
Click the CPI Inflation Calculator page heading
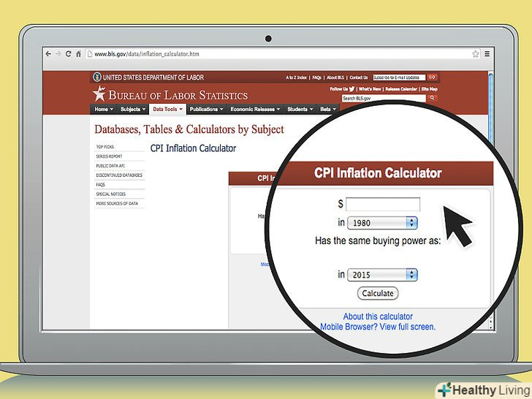[x=193, y=148]
